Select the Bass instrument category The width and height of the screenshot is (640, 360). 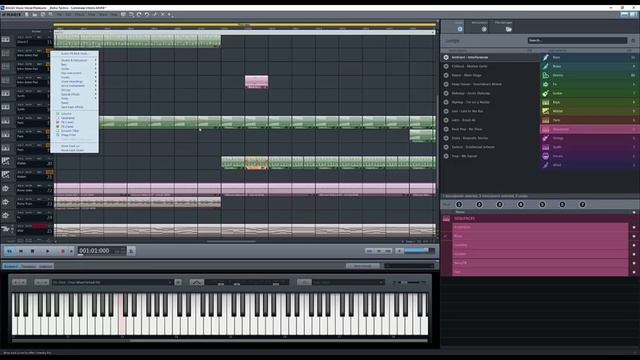[x=589, y=58]
